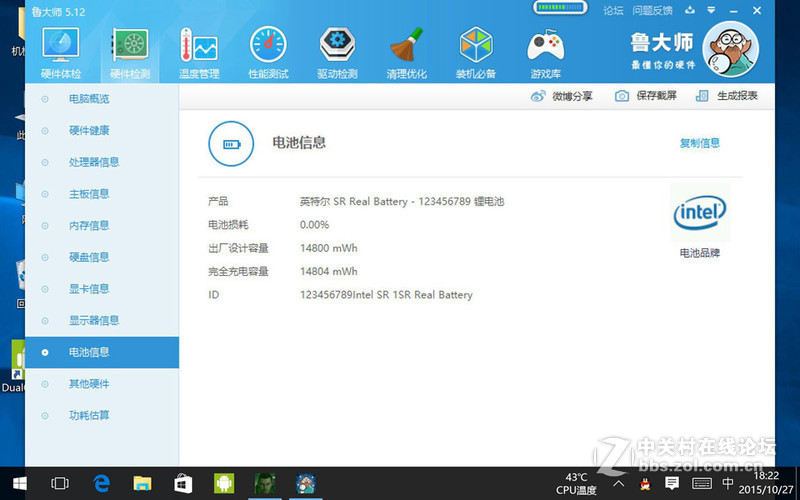800x500 pixels.
Task: Open Action Center notification icon
Action: pyautogui.click(x=672, y=483)
